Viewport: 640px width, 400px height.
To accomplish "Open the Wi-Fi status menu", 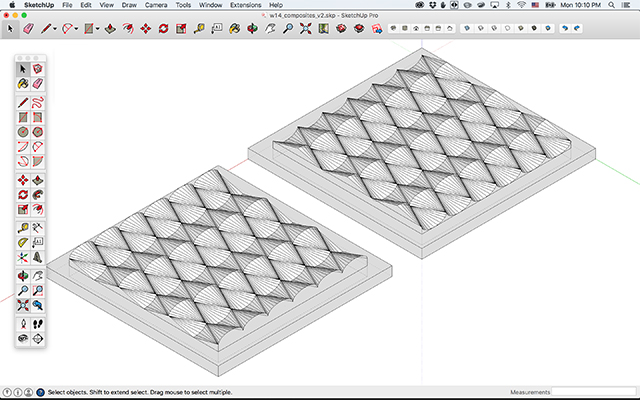I will click(x=521, y=5).
